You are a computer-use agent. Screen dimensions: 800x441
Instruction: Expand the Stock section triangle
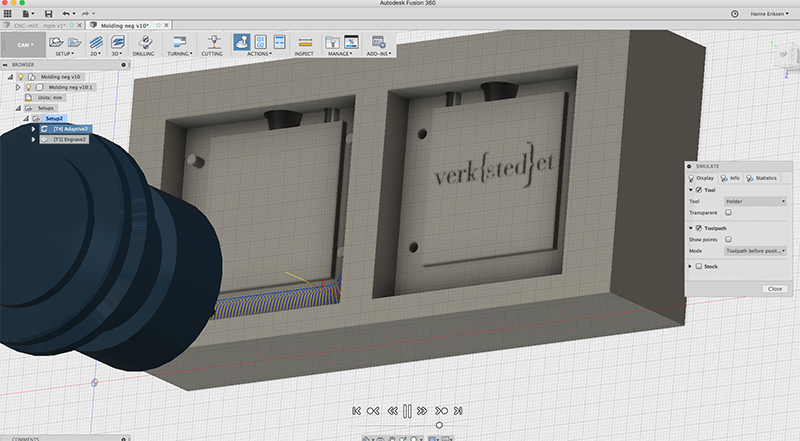(690, 266)
